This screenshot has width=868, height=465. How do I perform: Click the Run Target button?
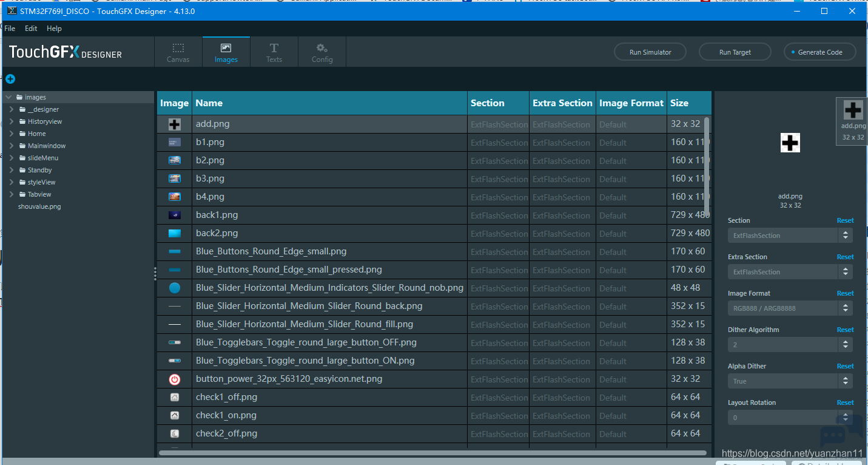coord(735,52)
